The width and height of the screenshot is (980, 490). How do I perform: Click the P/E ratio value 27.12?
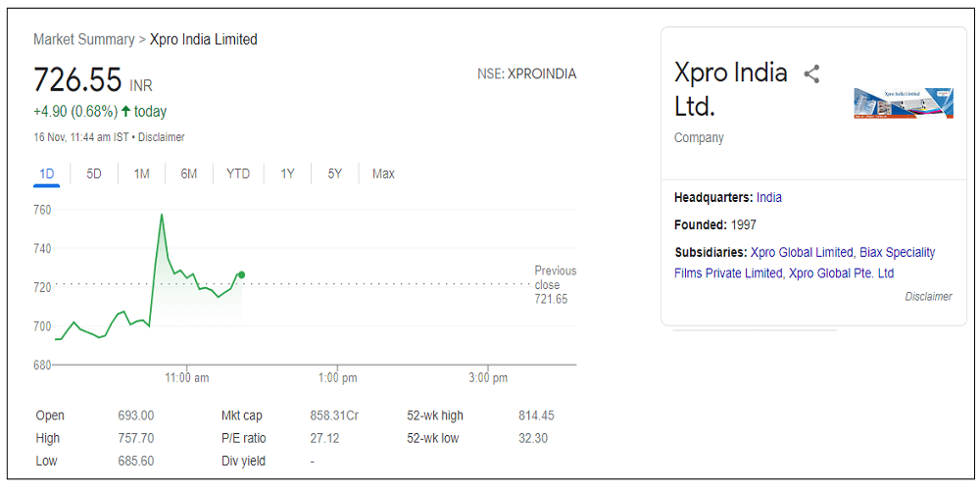click(x=324, y=439)
